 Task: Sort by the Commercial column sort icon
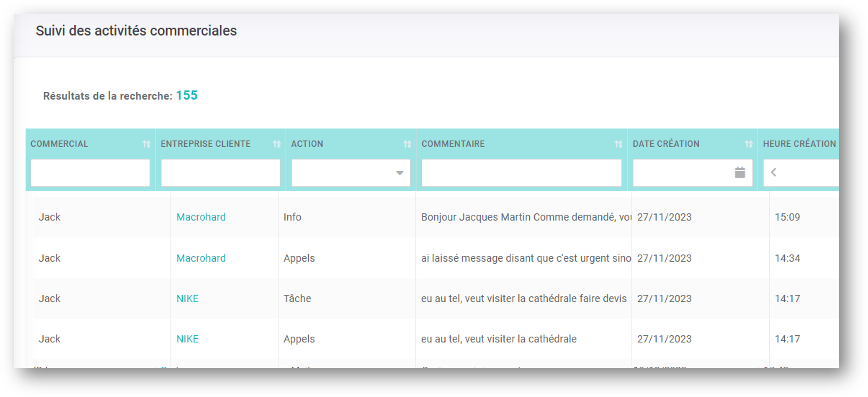click(146, 144)
